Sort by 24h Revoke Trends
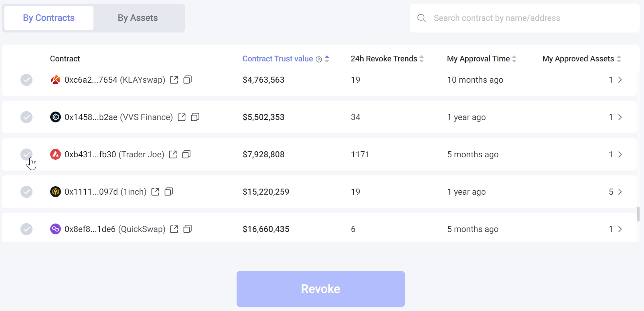 coord(421,59)
